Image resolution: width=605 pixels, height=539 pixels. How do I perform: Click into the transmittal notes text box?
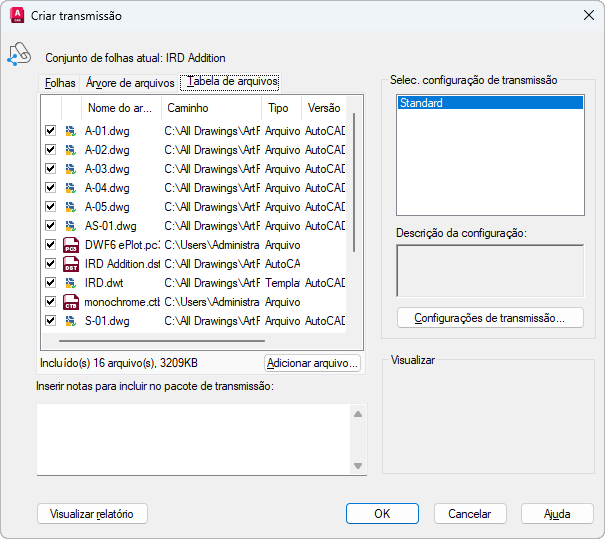click(192, 439)
